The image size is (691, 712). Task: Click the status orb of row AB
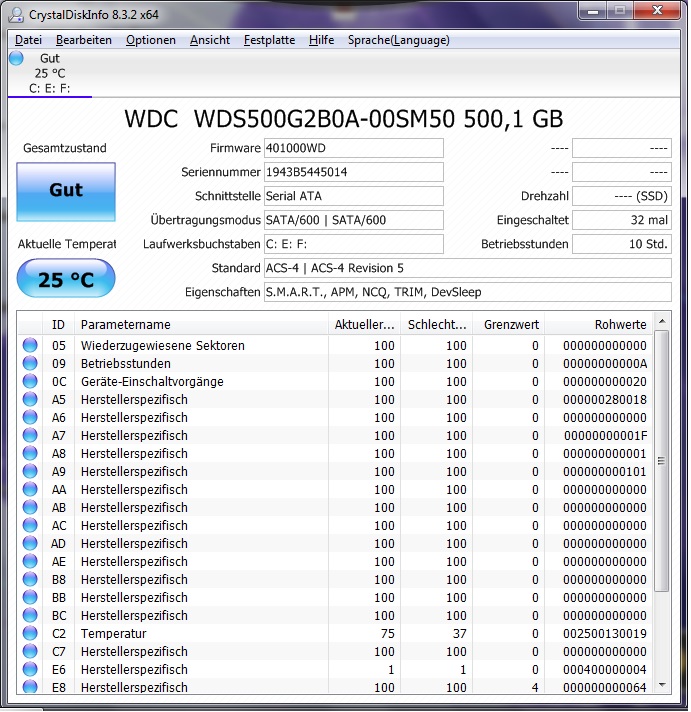(x=30, y=508)
